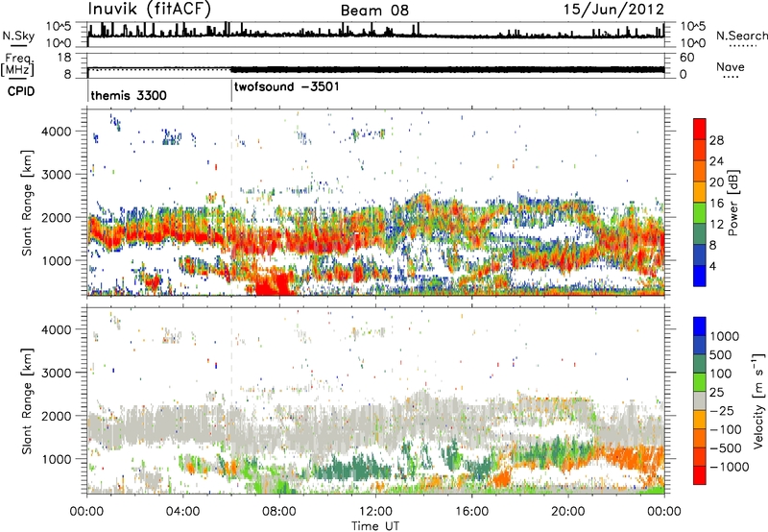Click the date '15/Jun/2012'
Screen dimensions: 768x532
tap(613, 10)
